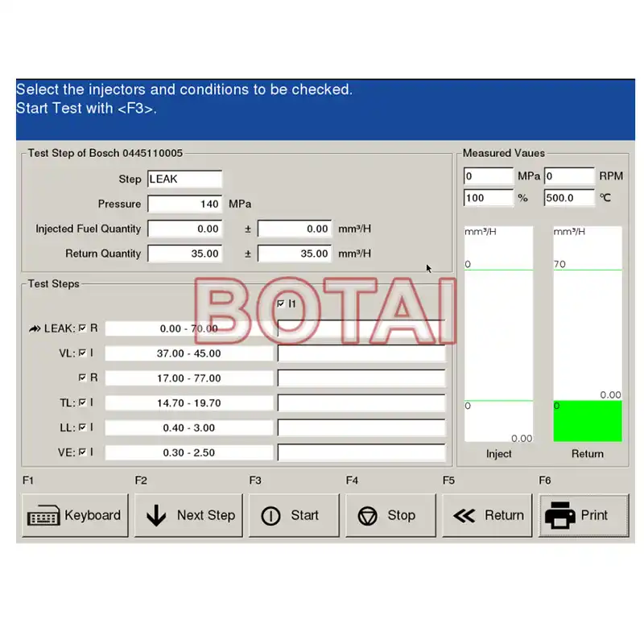644x644 pixels.
Task: Go to Next Step
Action: (x=188, y=515)
